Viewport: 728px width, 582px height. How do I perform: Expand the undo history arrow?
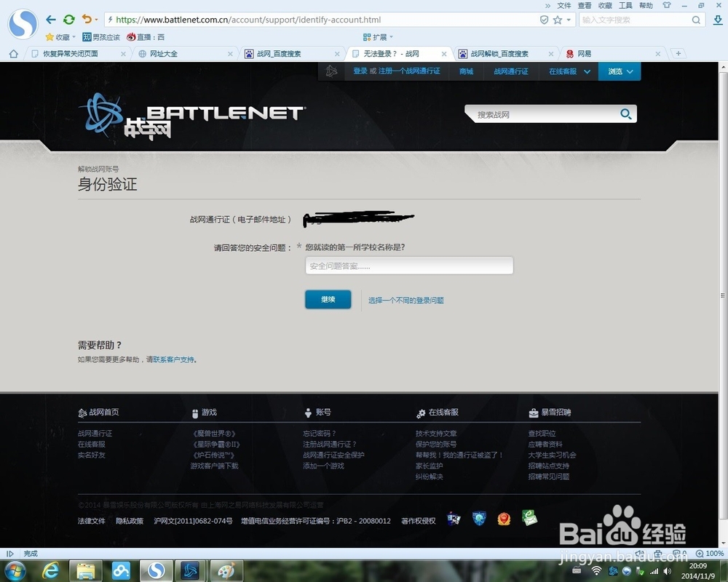(x=96, y=20)
